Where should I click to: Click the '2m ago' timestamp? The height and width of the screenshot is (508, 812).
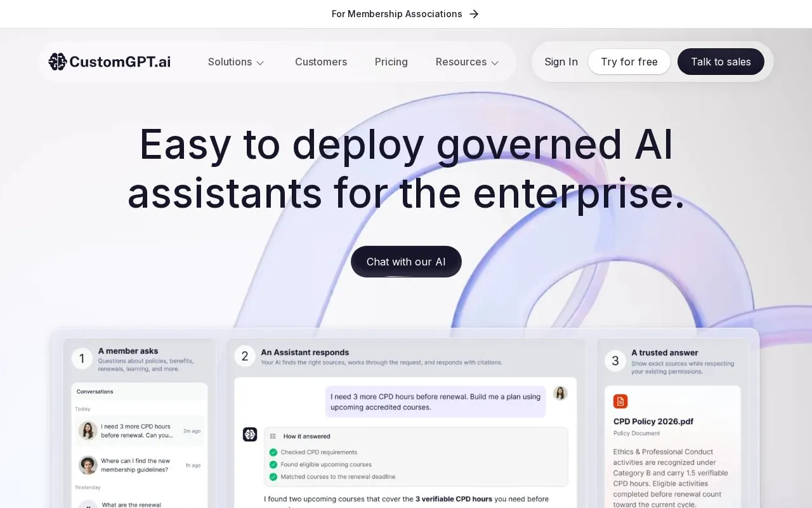192,431
